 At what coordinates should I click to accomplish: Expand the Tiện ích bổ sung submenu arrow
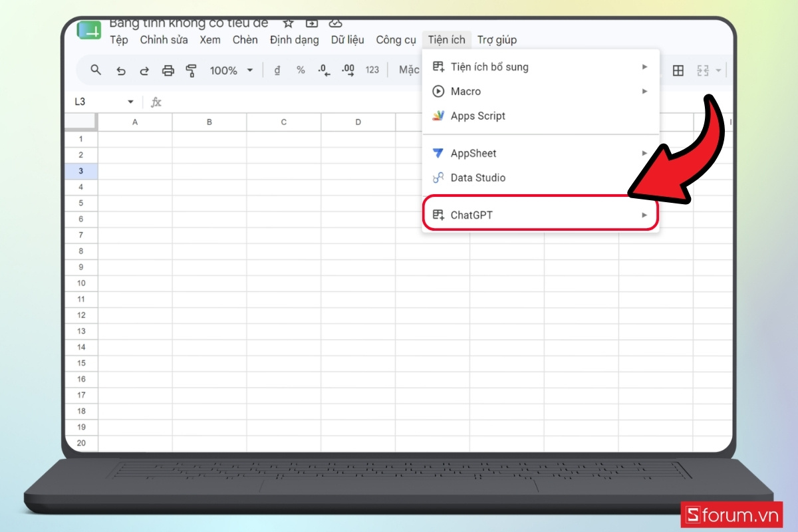tap(644, 66)
